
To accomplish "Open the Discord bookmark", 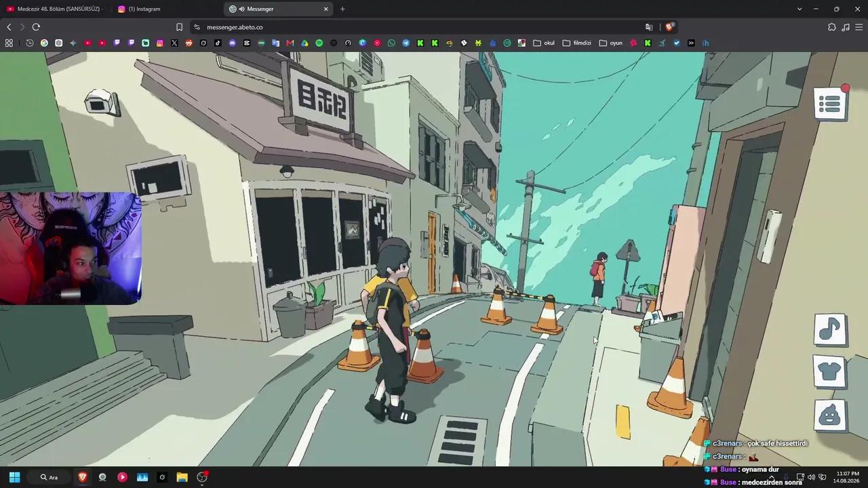I will click(x=233, y=43).
